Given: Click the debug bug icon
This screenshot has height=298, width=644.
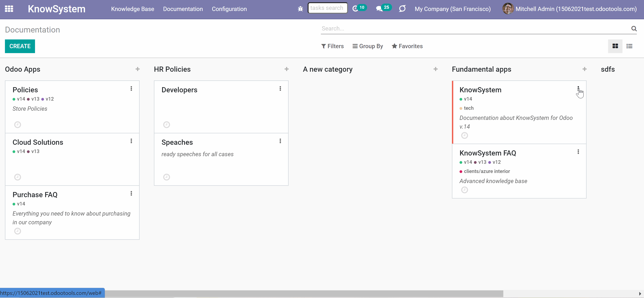Looking at the screenshot, I should click(300, 9).
